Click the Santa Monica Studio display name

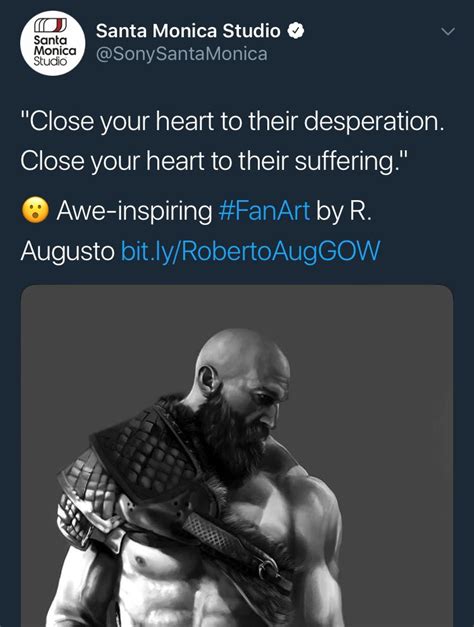coord(188,31)
